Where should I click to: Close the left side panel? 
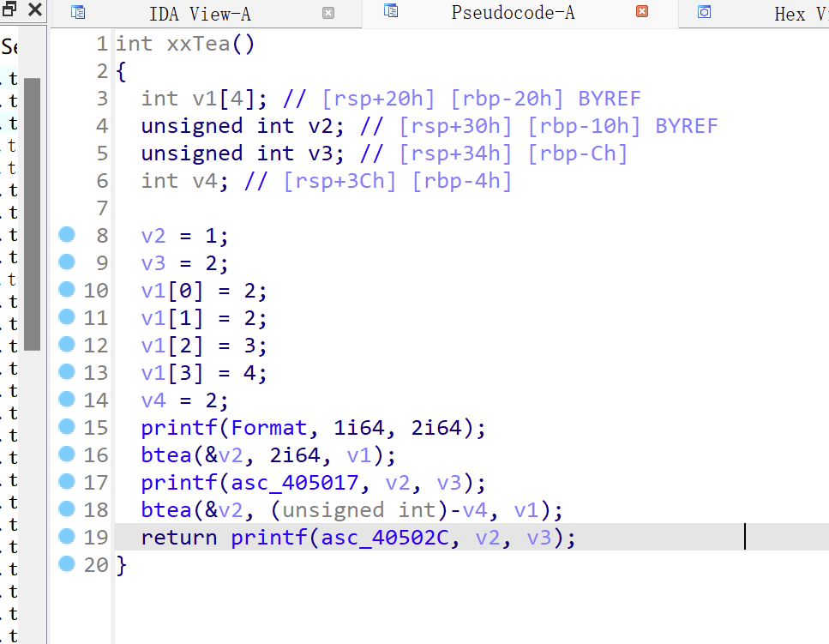35,9
